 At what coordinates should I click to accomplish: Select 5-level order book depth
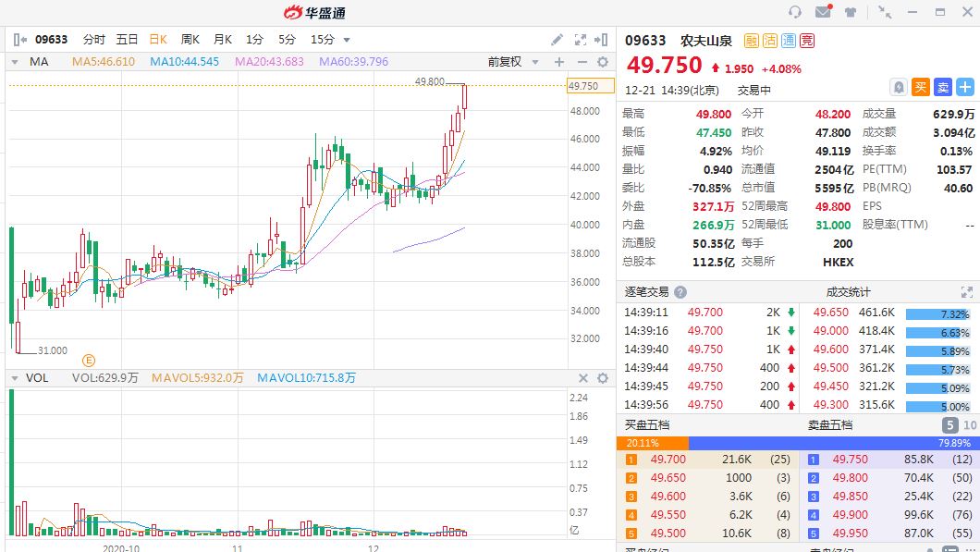[949, 425]
